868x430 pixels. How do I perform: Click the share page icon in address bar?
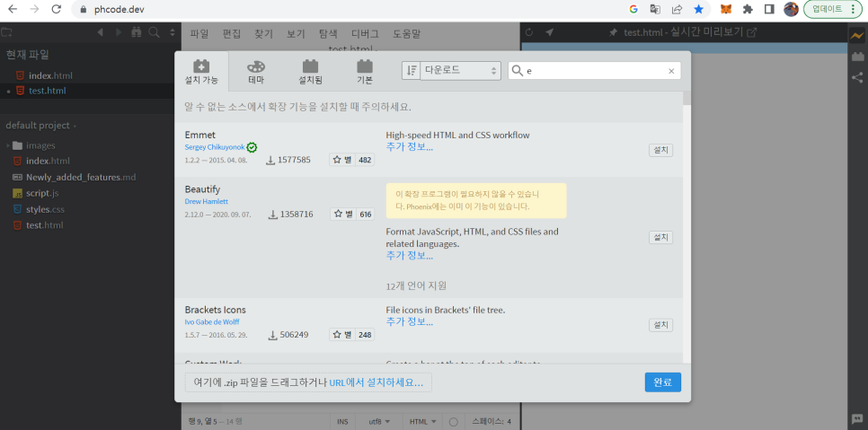coord(677,9)
